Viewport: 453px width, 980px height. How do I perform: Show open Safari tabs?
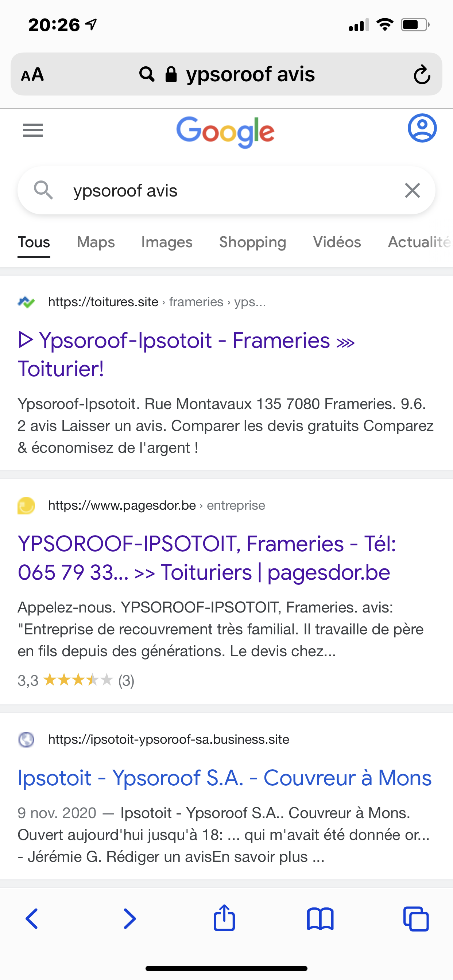(x=416, y=919)
